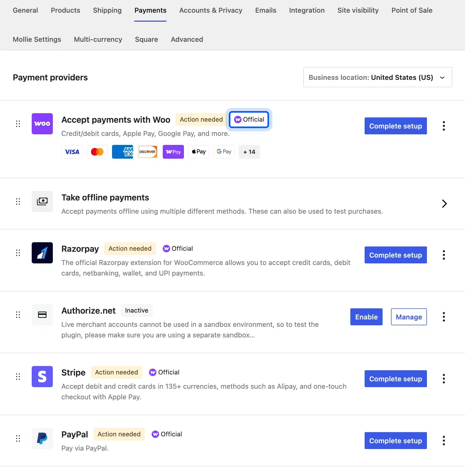Click the Google Pay logo

coord(224,152)
